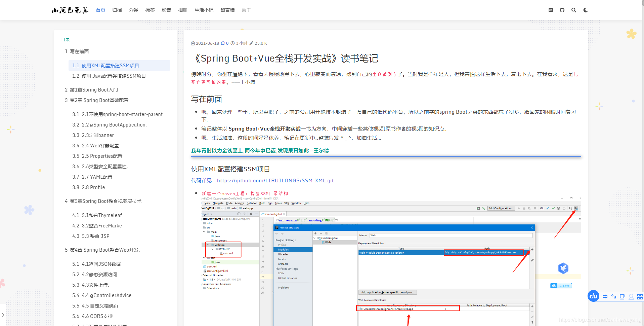Click the IME cup-shaped icon
Screen dimensions: 644x326
pyautogui.click(x=622, y=297)
